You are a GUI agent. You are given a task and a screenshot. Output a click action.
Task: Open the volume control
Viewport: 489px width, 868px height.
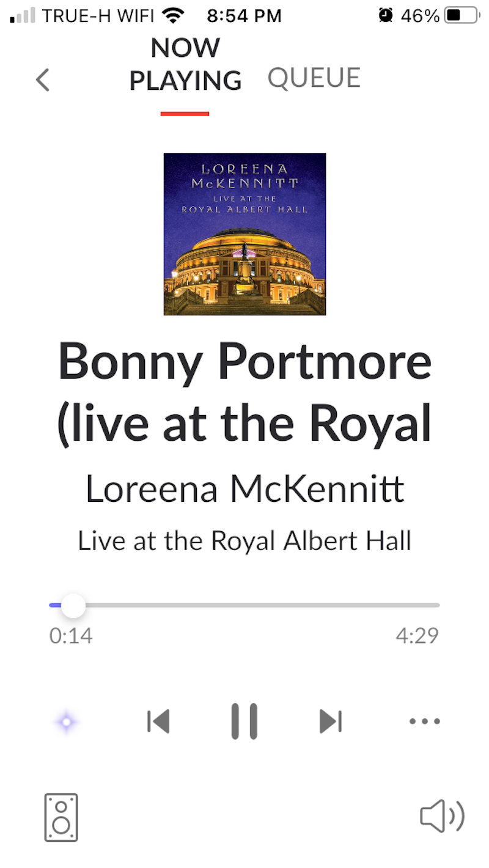coord(443,817)
